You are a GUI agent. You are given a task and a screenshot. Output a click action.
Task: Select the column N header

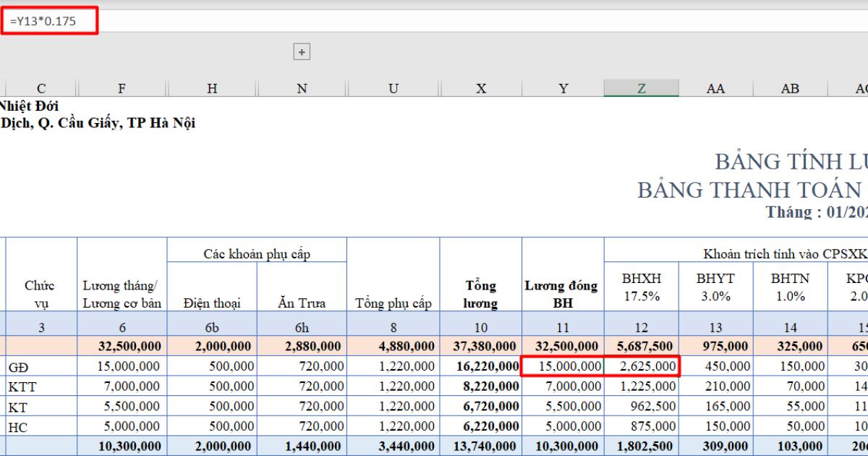(x=302, y=88)
